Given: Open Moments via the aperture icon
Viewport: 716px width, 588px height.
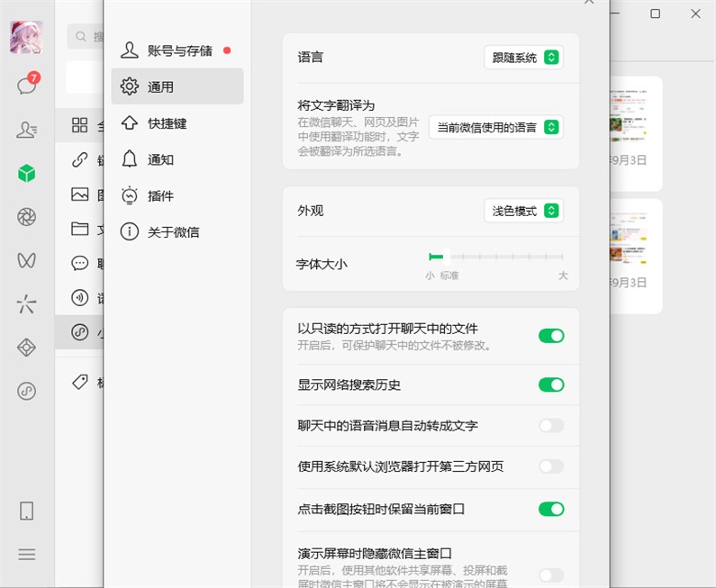Looking at the screenshot, I should coord(26,217).
